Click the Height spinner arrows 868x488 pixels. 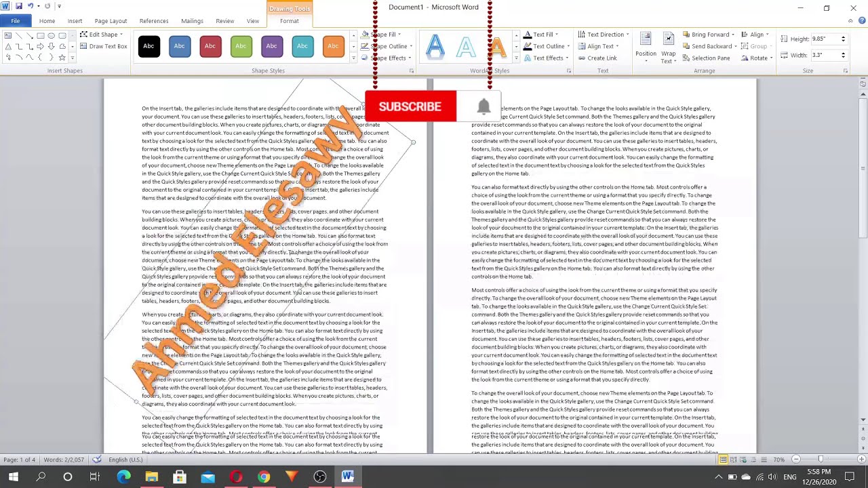(x=843, y=39)
